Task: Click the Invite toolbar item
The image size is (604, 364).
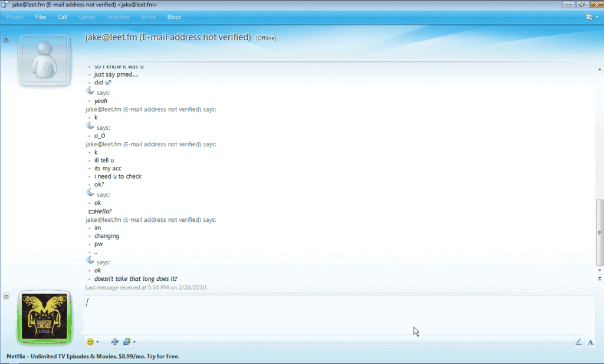Action: (x=148, y=17)
